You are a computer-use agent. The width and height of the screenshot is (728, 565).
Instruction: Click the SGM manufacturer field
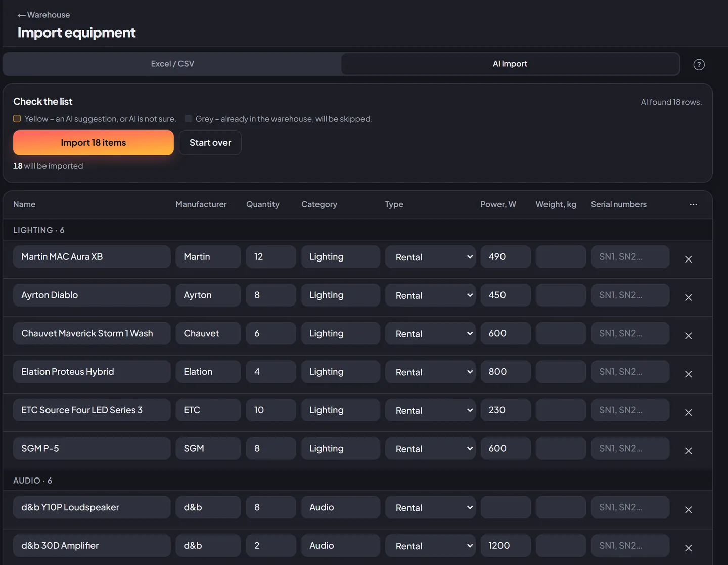pos(208,449)
